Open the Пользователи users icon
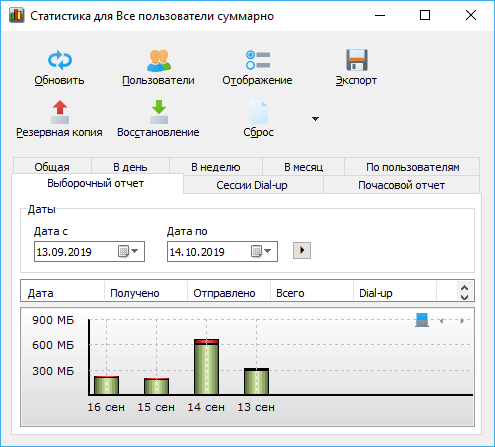This screenshot has width=495, height=447. [x=159, y=60]
